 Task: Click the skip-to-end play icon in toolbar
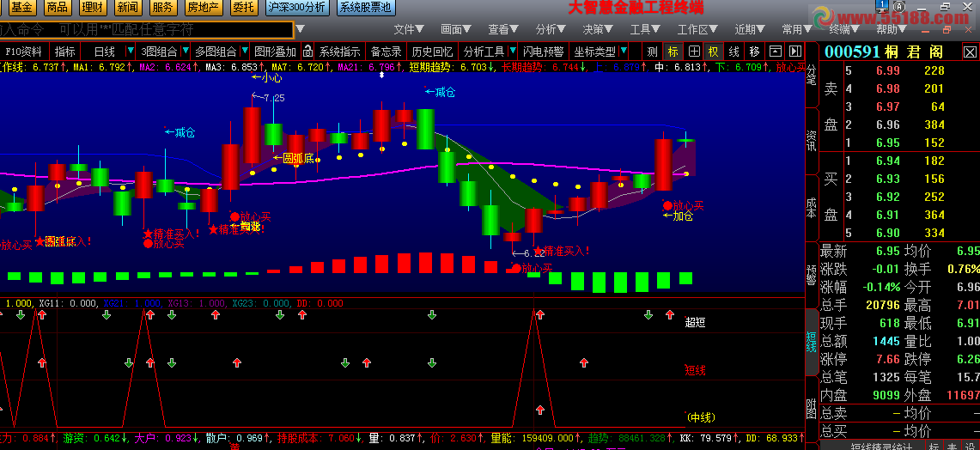[795, 52]
